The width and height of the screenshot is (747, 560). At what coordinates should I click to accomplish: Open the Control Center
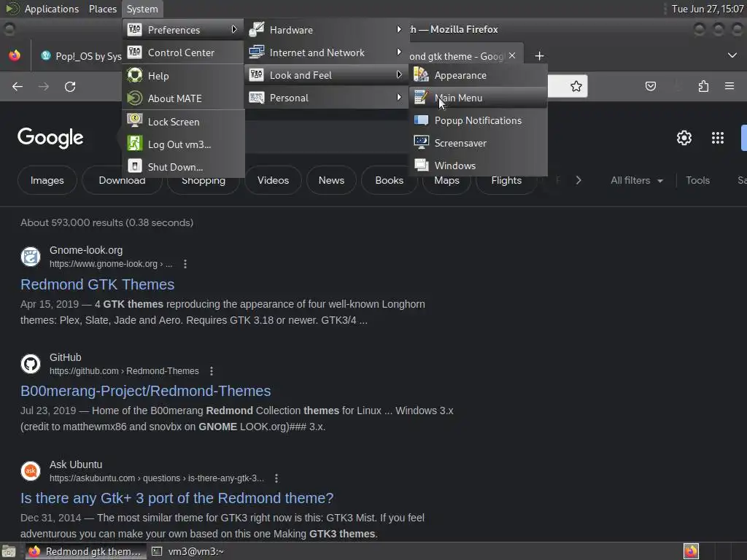183,52
